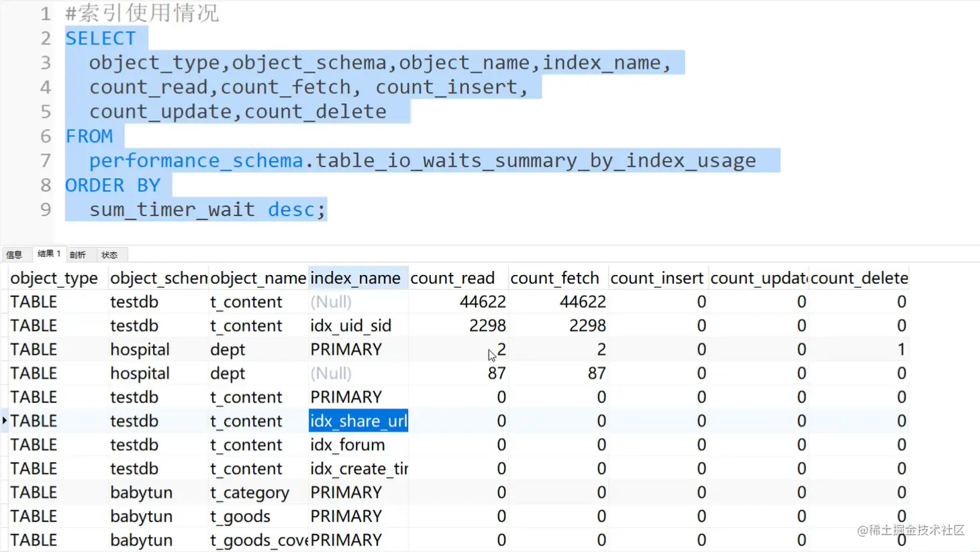Select the idx_create_tir index cell
The height and width of the screenshot is (552, 980).
358,469
